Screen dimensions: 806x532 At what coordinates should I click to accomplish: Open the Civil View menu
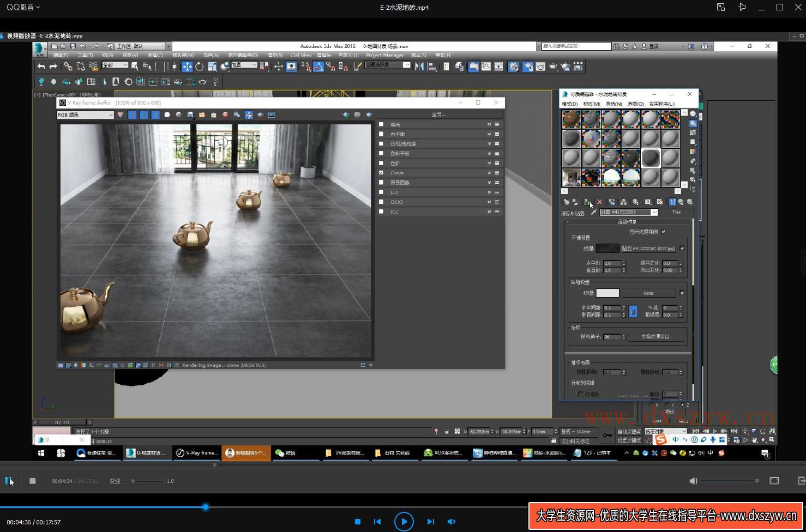(x=300, y=55)
